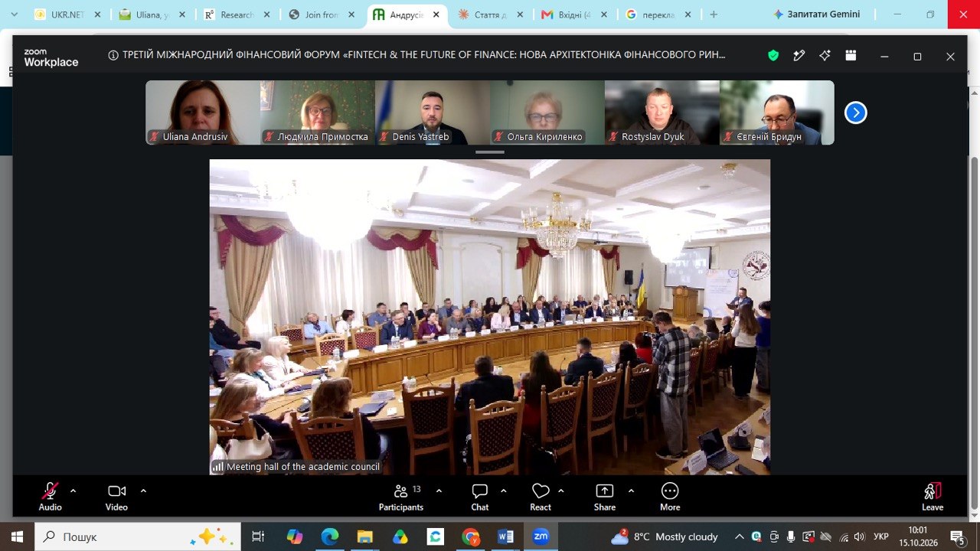Select Denis Yastreb's video thumbnail

pos(433,112)
